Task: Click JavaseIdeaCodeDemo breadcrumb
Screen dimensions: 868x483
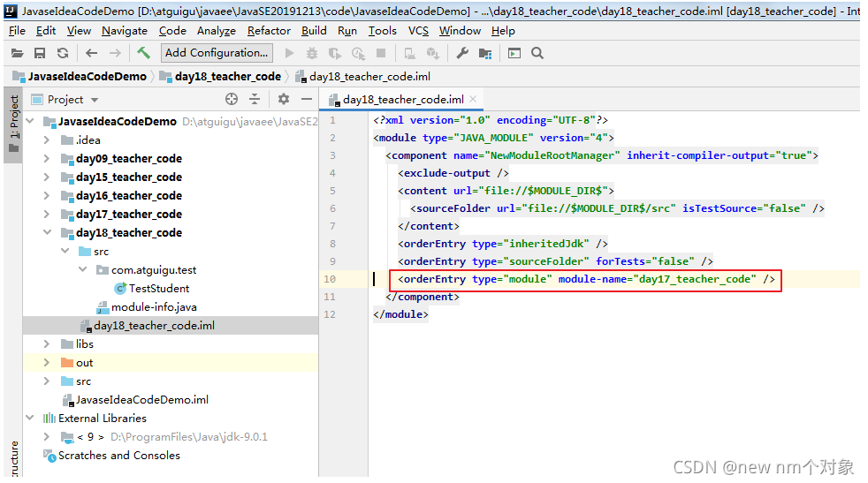Action: click(x=80, y=76)
